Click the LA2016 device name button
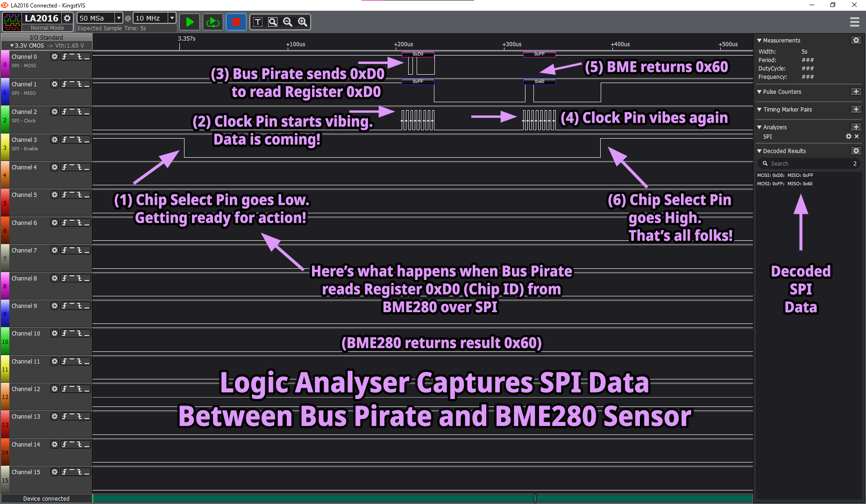866x504 pixels. [x=42, y=18]
